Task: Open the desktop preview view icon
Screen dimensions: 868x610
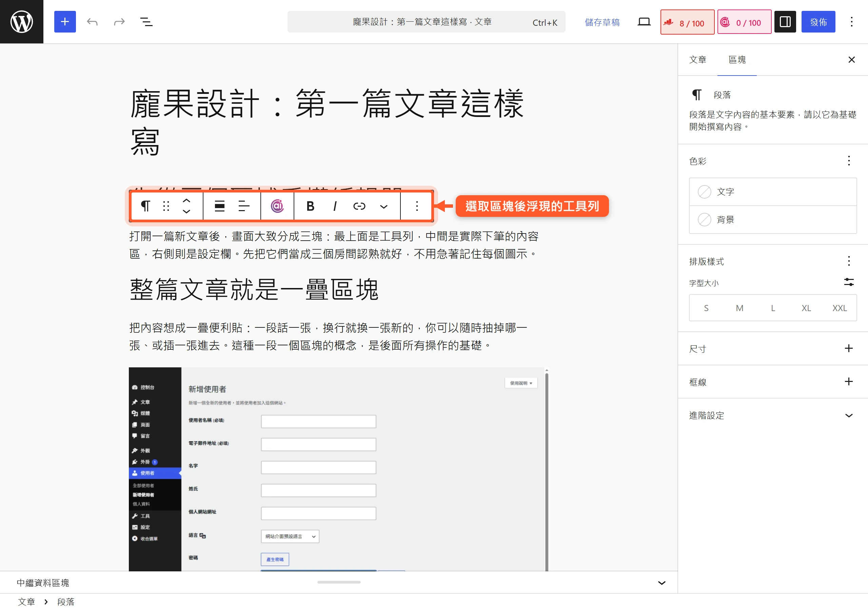Action: 644,22
